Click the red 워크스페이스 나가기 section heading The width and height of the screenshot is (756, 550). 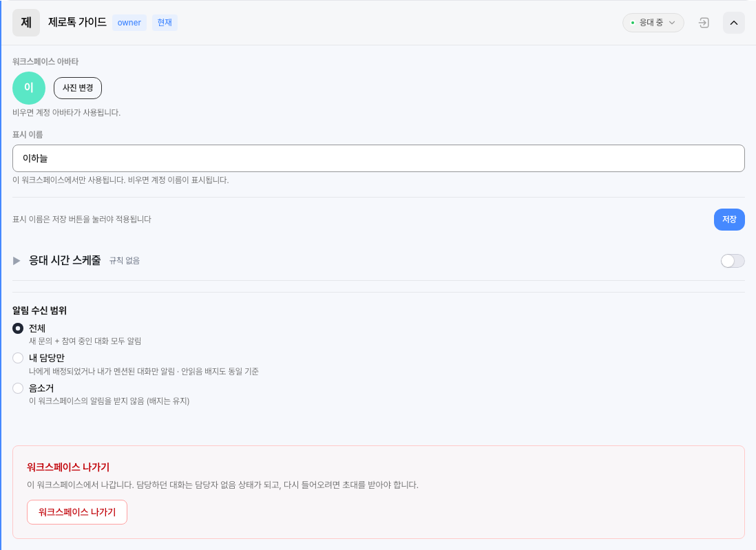coord(68,467)
